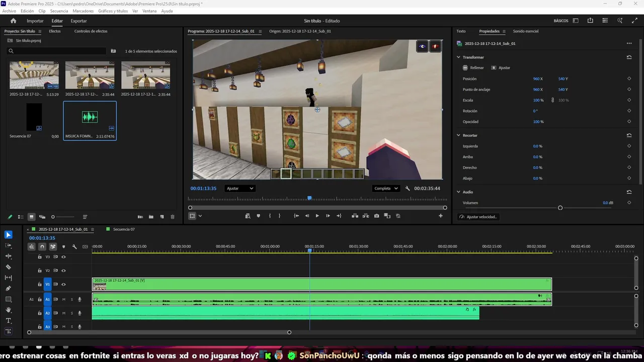Click the Lift button in Program monitor
The image size is (644, 362).
(x=355, y=216)
